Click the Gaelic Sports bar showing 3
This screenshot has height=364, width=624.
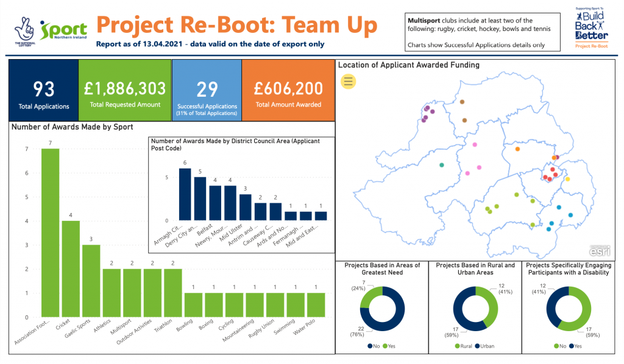point(91,281)
